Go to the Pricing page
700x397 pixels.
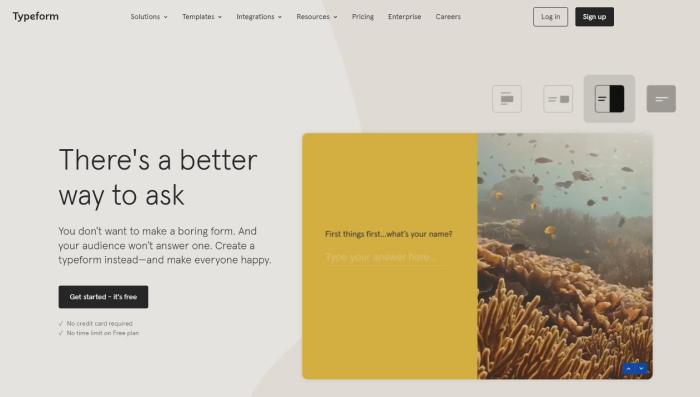pyautogui.click(x=362, y=17)
